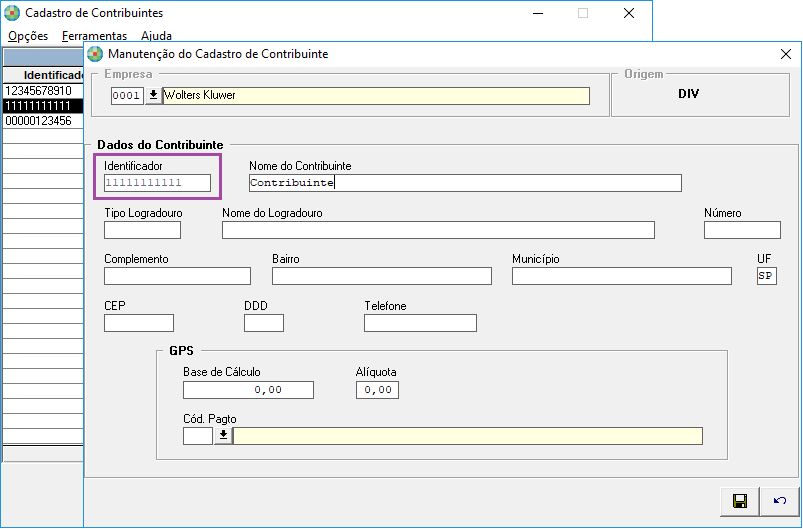Viewport: 803px width, 529px height.
Task: Click the Nome do Contribuinte field
Action: [465, 183]
